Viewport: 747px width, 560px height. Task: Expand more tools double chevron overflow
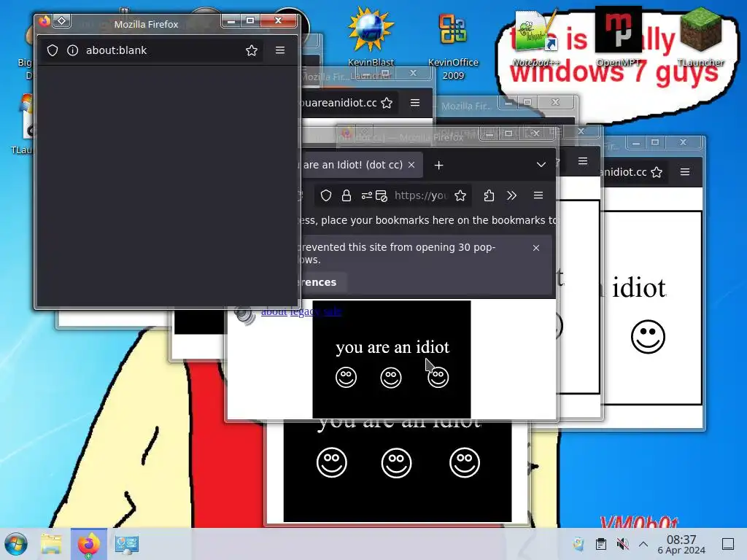511,195
